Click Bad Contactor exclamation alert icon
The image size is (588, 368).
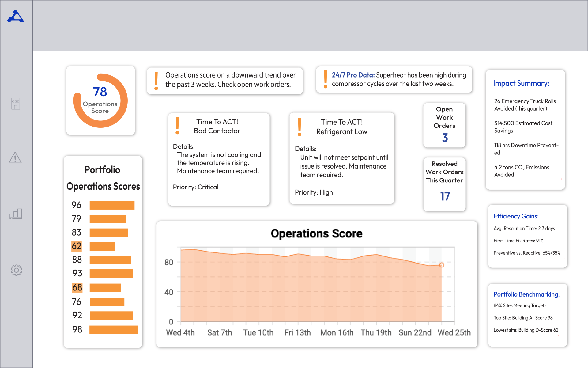pos(177,126)
